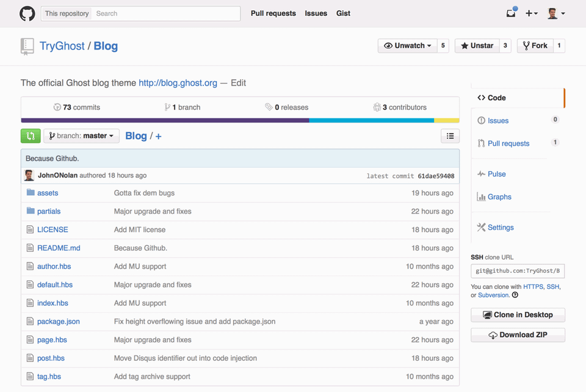Click the GitHub Octocat logo
Screen dimensions: 586x392
click(x=27, y=13)
